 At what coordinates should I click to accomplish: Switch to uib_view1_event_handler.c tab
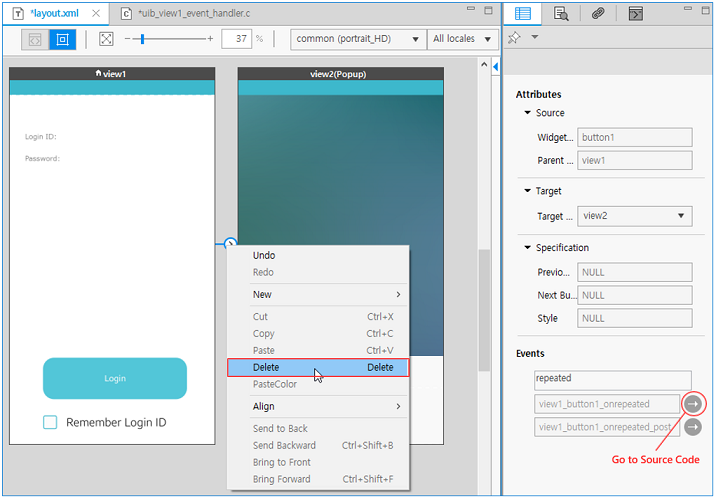190,14
